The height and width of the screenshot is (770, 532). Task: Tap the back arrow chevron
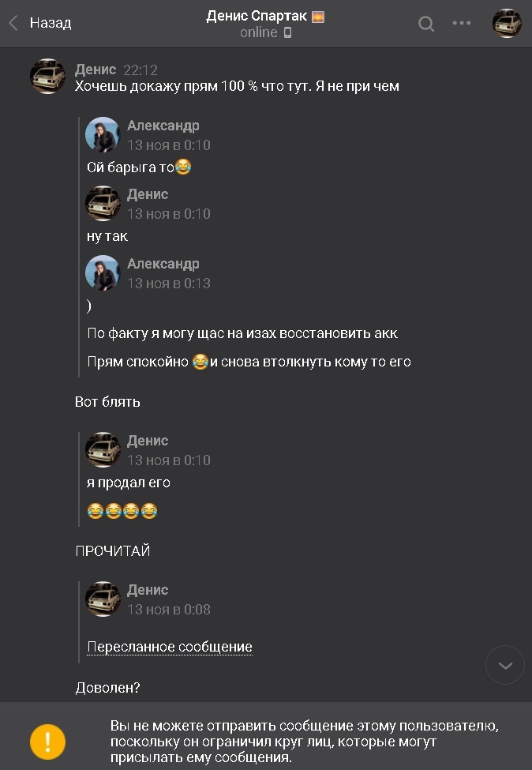coord(13,23)
